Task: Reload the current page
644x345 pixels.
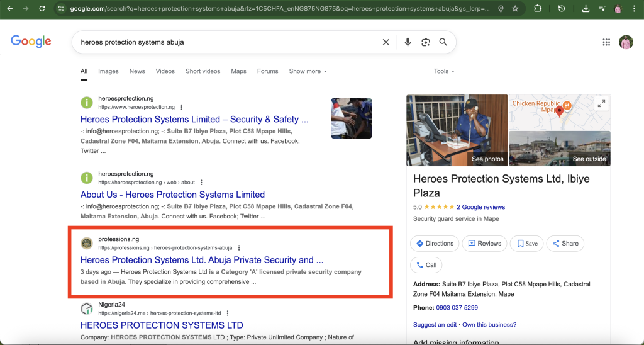Action: [x=42, y=8]
